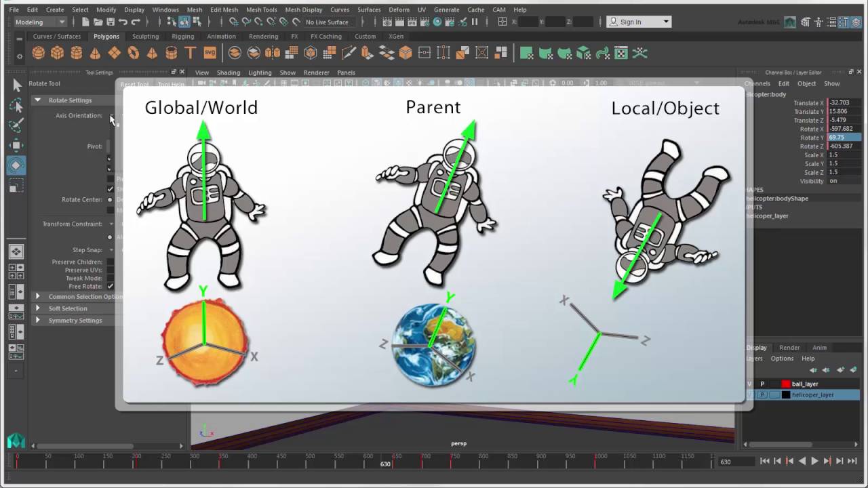Image resolution: width=868 pixels, height=488 pixels.
Task: Click the Mirror shelf icon
Action: pos(273,53)
